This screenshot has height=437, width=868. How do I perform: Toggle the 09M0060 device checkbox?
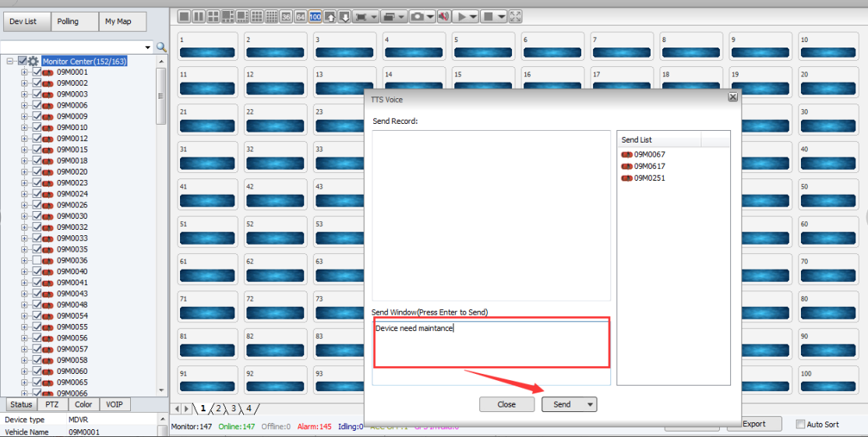37,371
